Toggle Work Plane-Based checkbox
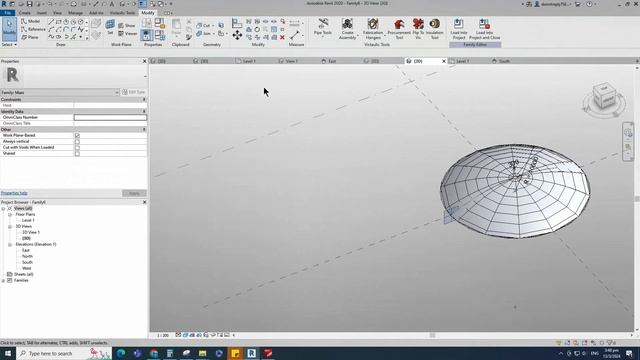This screenshot has width=640, height=360. (x=77, y=135)
